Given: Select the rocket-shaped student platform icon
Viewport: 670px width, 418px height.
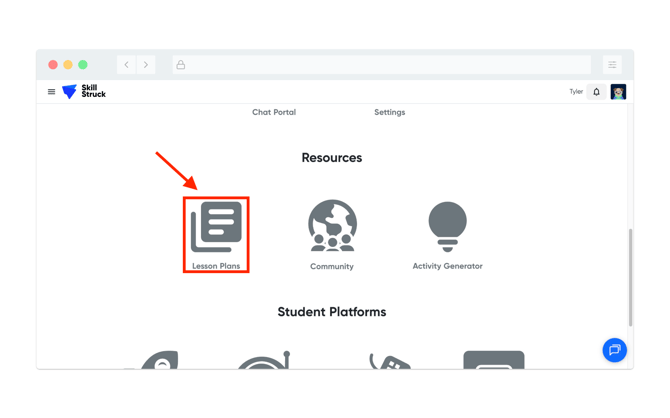Looking at the screenshot, I should click(159, 360).
